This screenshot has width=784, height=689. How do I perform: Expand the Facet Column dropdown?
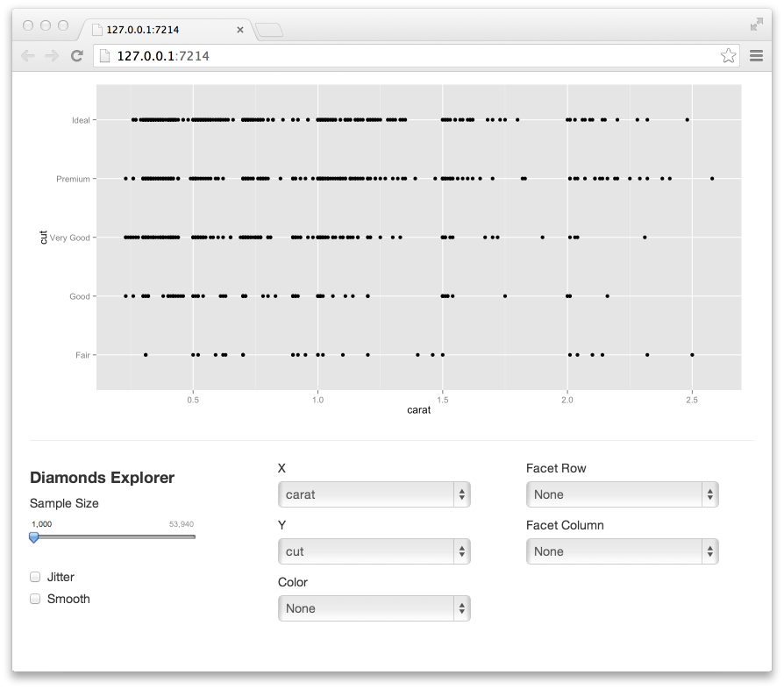pos(622,551)
